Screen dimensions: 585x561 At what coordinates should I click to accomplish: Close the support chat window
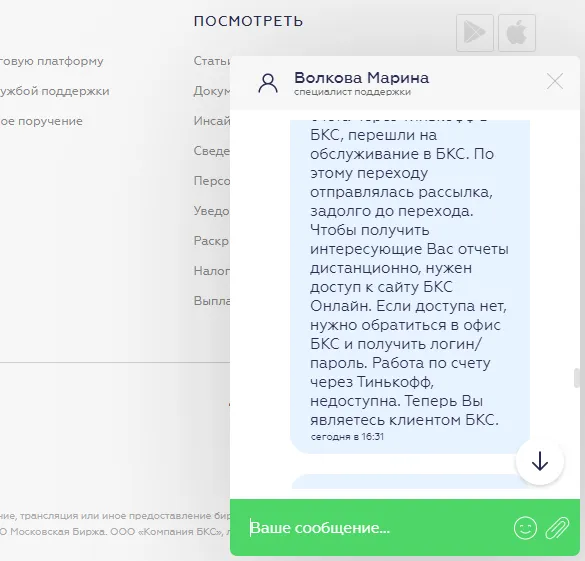tap(555, 81)
